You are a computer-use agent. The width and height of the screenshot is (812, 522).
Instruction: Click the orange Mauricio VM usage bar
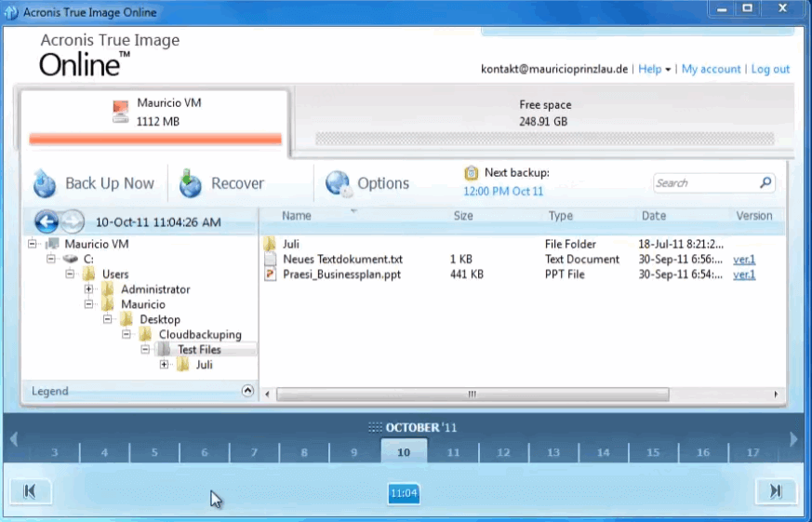[155, 139]
